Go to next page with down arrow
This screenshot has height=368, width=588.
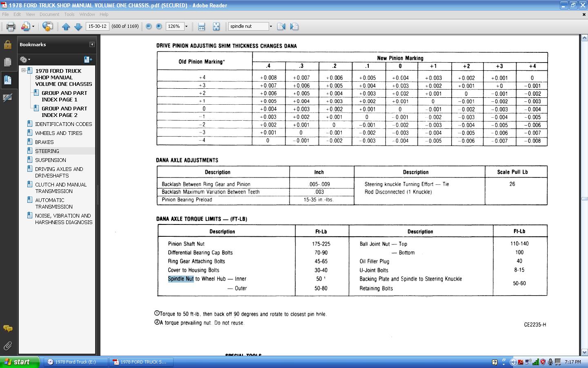[78, 27]
